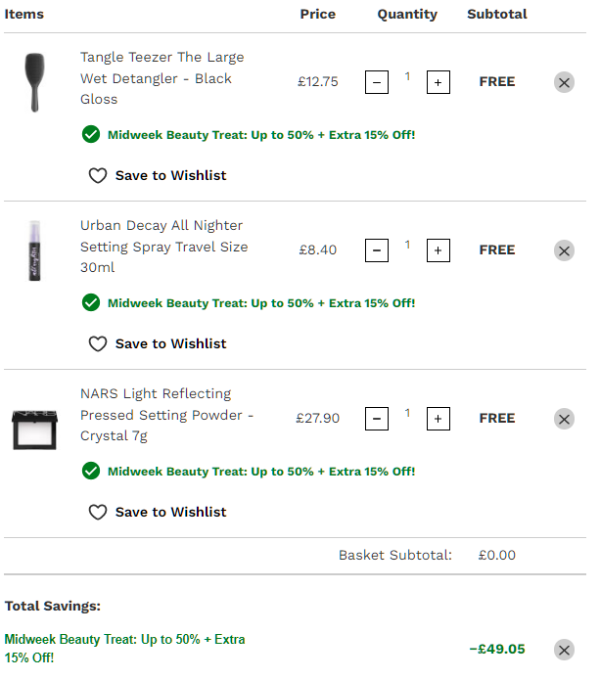600x679 pixels.
Task: Remove Tangle Teezer detangler from basket
Action: [x=564, y=82]
